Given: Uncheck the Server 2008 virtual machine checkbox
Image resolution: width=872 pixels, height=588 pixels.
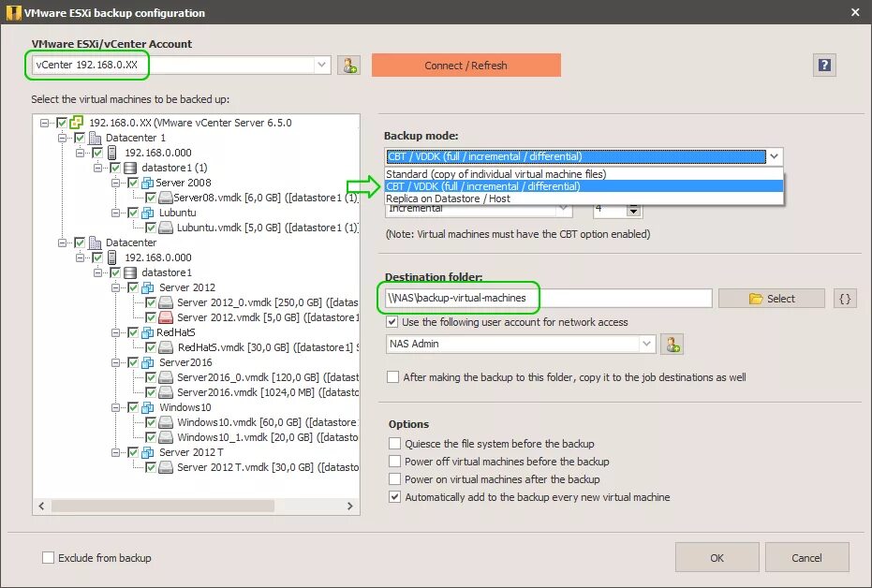Looking at the screenshot, I should [x=133, y=183].
